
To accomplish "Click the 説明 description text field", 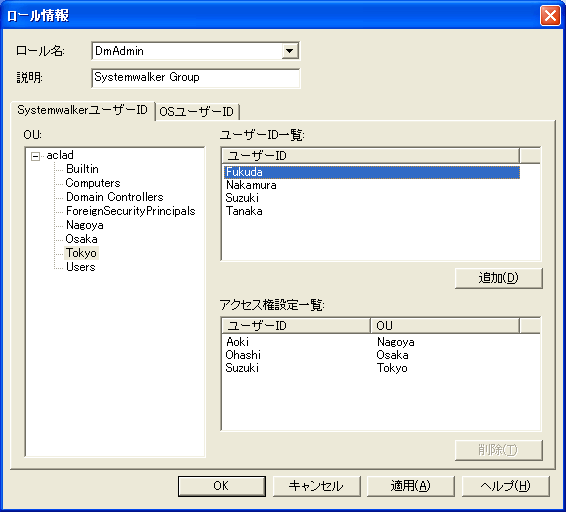I will [196, 78].
